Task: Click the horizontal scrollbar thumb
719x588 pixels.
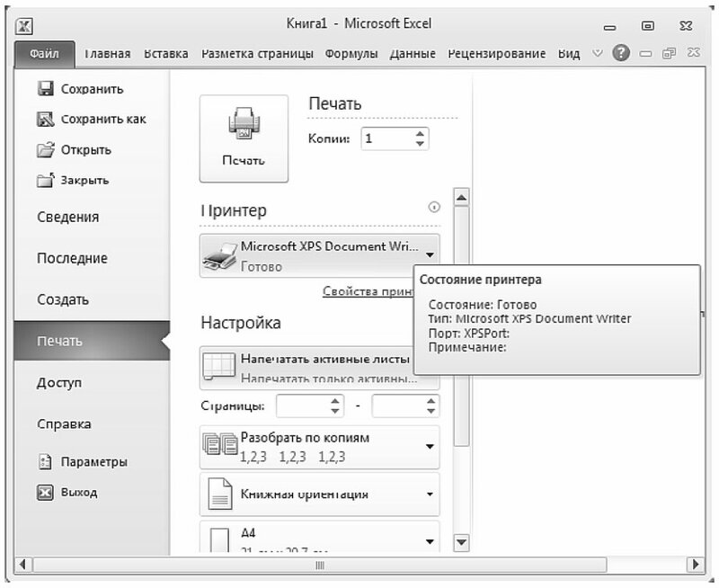Action: click(x=320, y=565)
